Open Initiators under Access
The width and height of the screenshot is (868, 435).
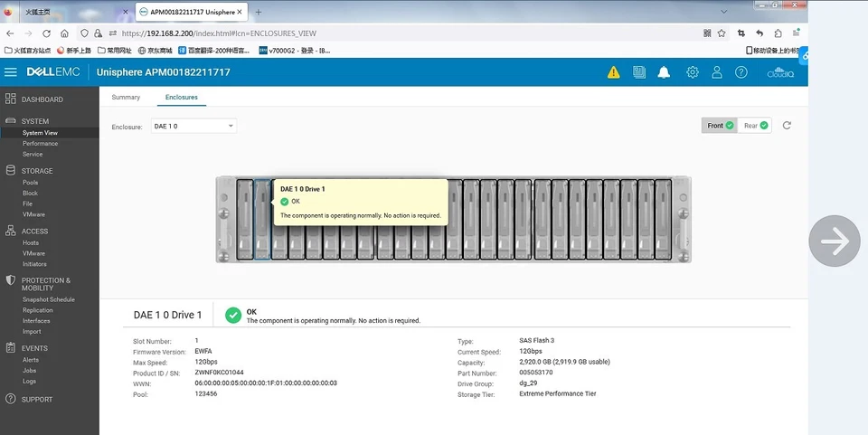[34, 264]
